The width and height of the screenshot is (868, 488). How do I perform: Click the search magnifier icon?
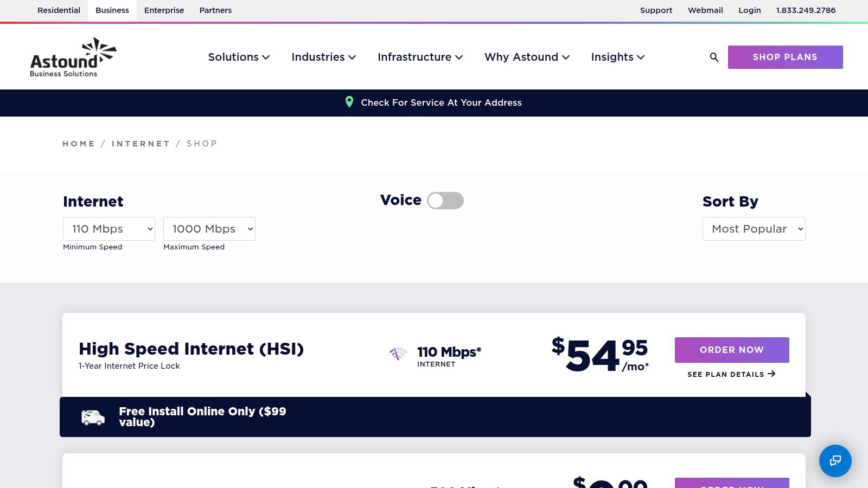pos(714,57)
